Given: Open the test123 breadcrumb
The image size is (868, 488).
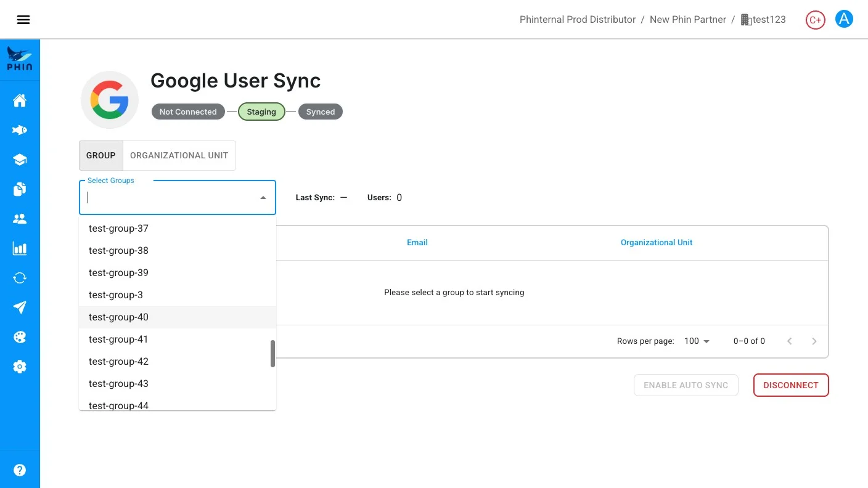Looking at the screenshot, I should coord(769,20).
